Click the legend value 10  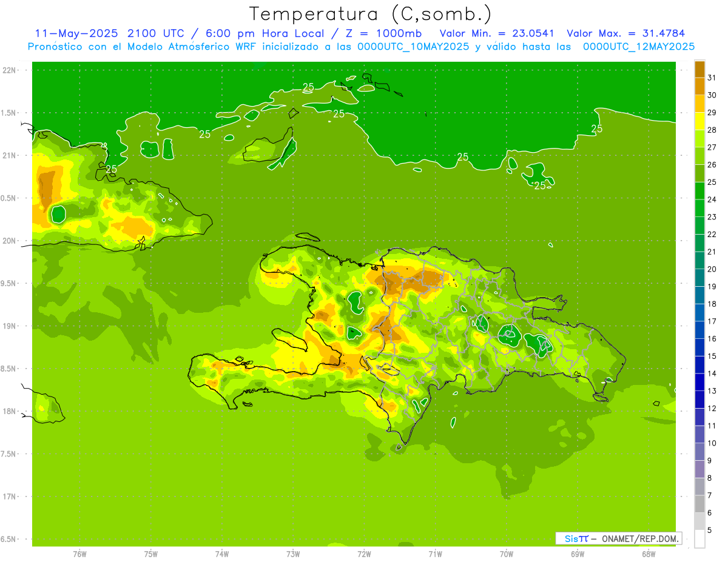coord(712,443)
